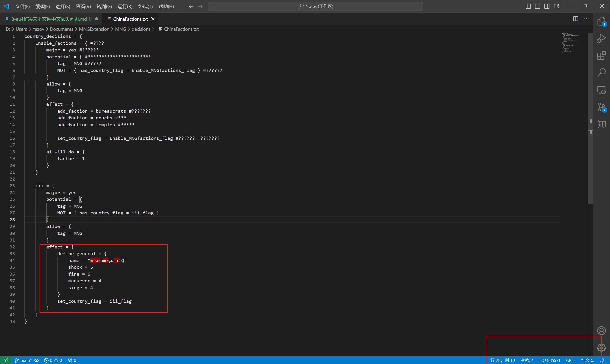Click the VS Code logo icon
The image size is (610, 364).
[7, 6]
